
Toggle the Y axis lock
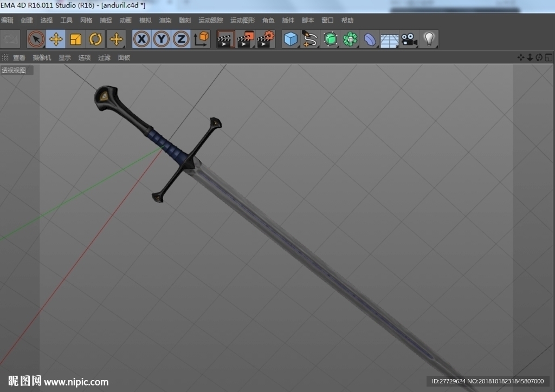point(162,39)
